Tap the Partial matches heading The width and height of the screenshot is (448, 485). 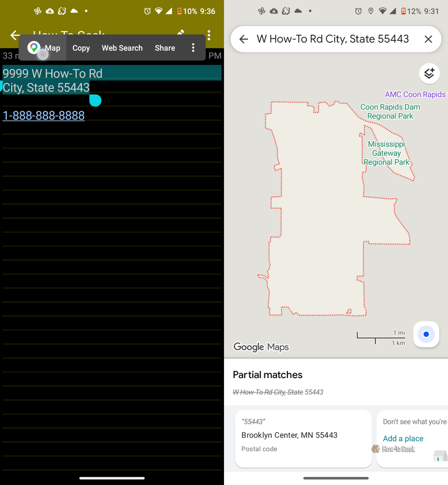tap(267, 375)
